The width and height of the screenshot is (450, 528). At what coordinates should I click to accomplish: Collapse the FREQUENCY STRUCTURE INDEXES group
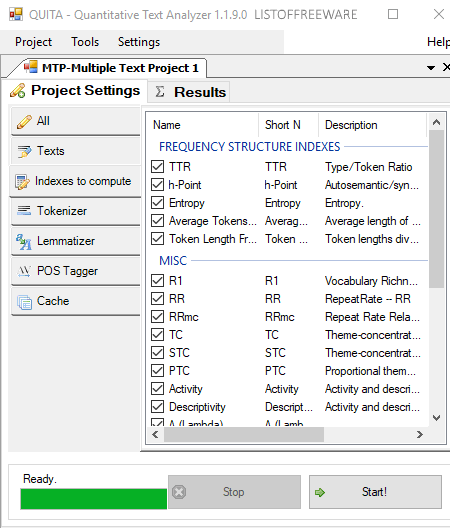click(250, 147)
